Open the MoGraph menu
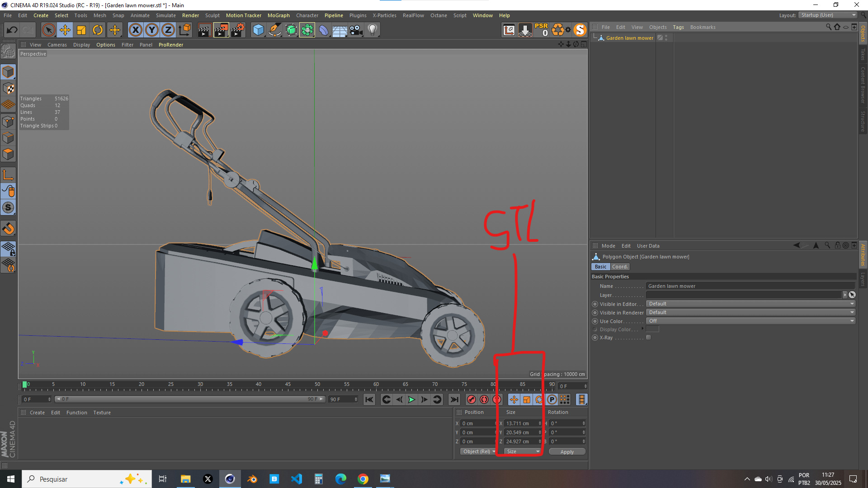 pos(278,15)
